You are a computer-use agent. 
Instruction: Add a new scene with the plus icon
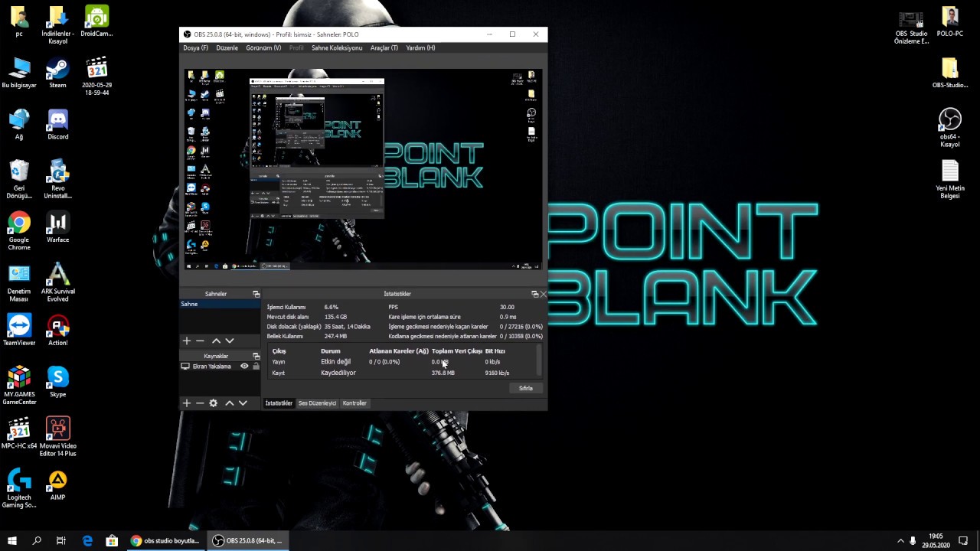pyautogui.click(x=186, y=341)
